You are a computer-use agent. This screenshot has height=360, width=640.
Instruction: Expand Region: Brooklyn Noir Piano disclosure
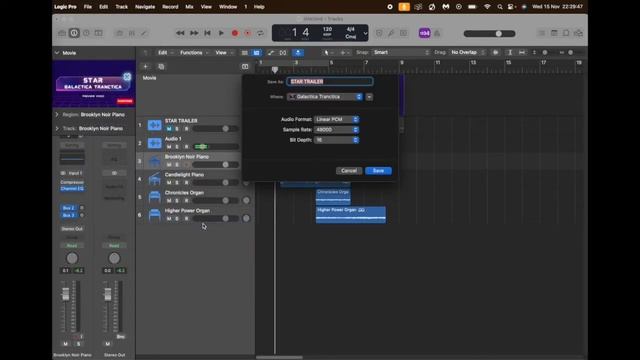[x=57, y=115]
